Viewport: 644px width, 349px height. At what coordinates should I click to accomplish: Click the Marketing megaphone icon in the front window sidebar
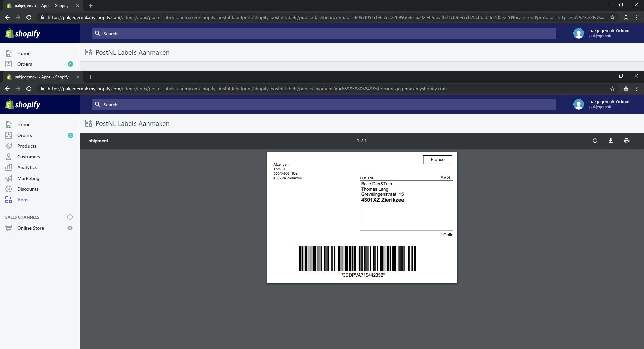pos(9,178)
